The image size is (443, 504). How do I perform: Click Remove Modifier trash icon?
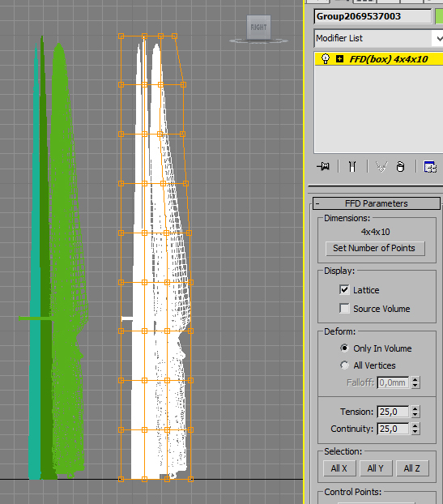click(x=400, y=166)
